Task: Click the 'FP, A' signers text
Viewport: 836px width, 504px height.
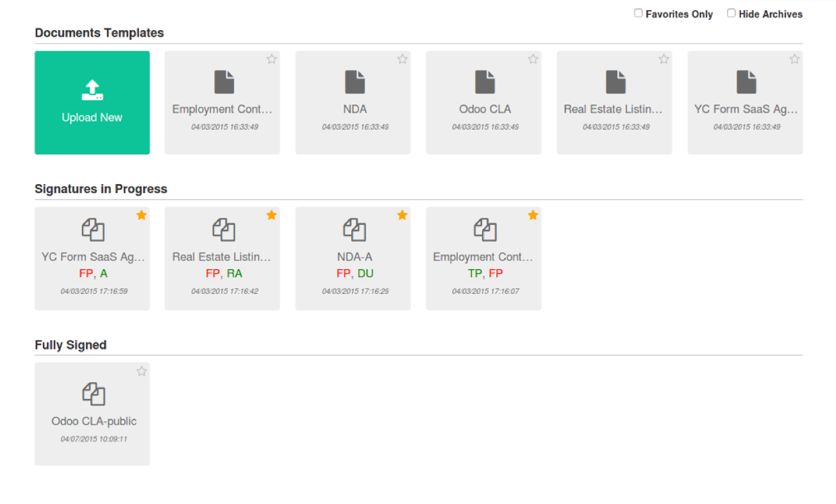Action: pos(93,273)
